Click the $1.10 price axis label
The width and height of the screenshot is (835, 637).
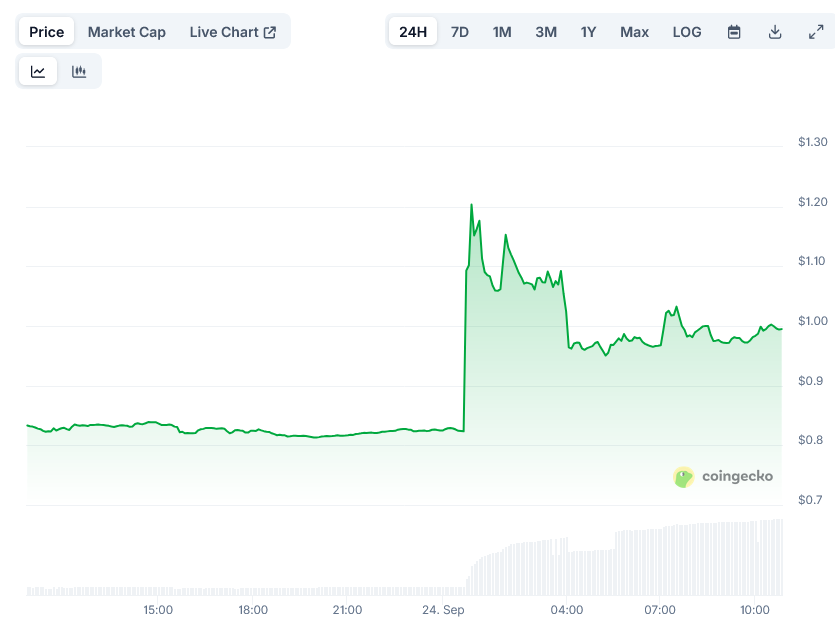813,261
